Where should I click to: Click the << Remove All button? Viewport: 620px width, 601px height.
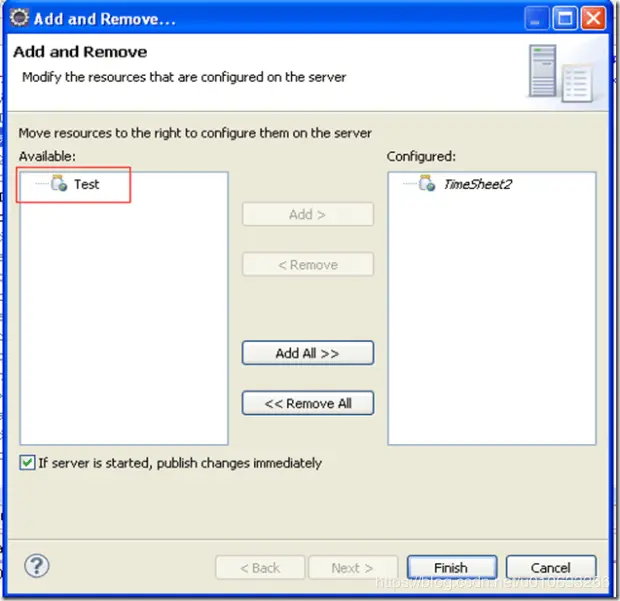308,403
